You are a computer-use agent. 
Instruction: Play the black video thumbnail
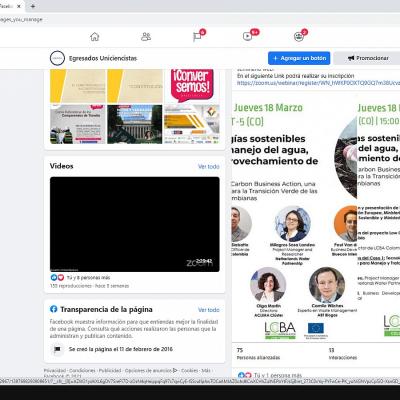click(x=135, y=224)
